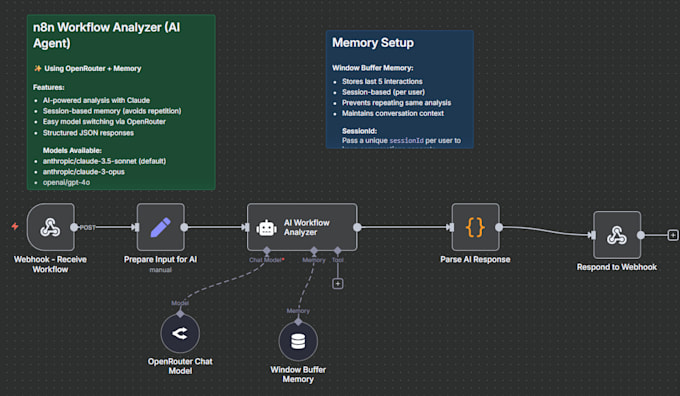680x396 pixels.
Task: Click the Chat Model connector diamond
Action: click(267, 251)
